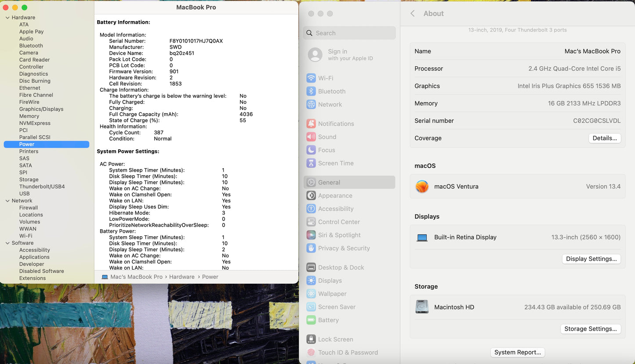The width and height of the screenshot is (635, 364).
Task: Open Sound settings
Action: pyautogui.click(x=326, y=137)
